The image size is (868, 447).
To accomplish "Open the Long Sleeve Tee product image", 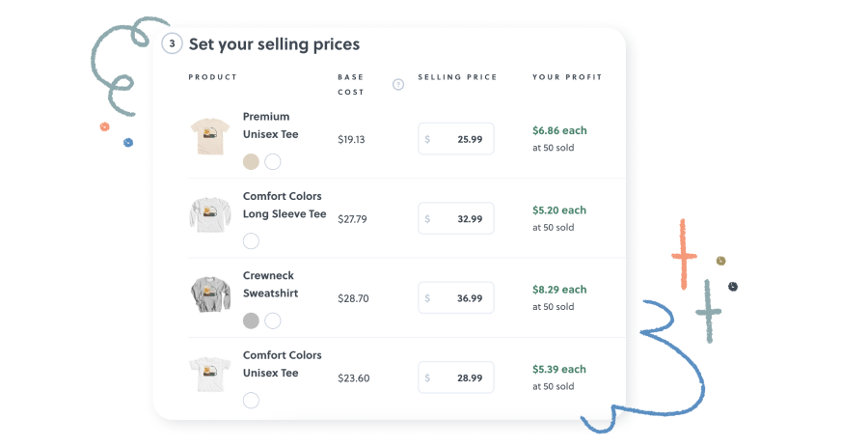I will tap(207, 215).
